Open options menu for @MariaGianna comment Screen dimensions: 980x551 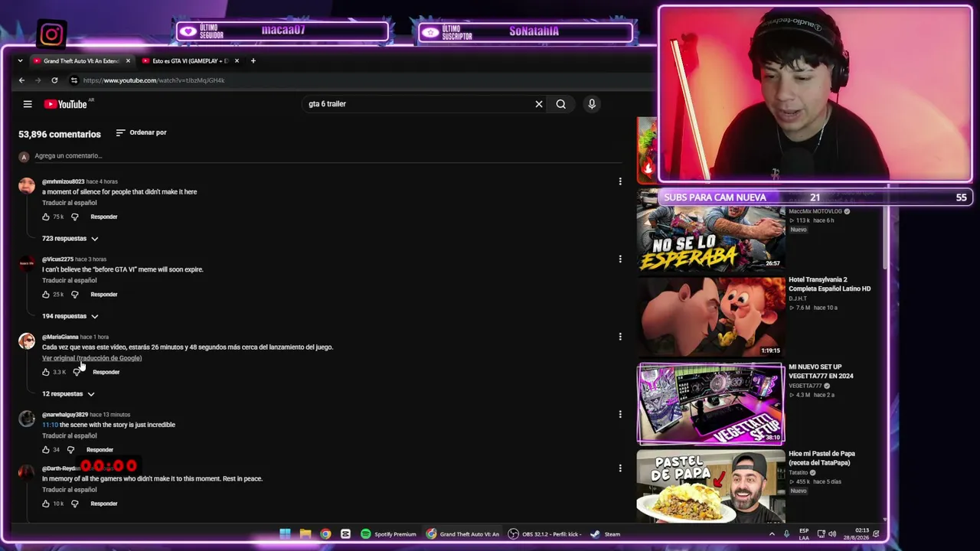tap(620, 337)
